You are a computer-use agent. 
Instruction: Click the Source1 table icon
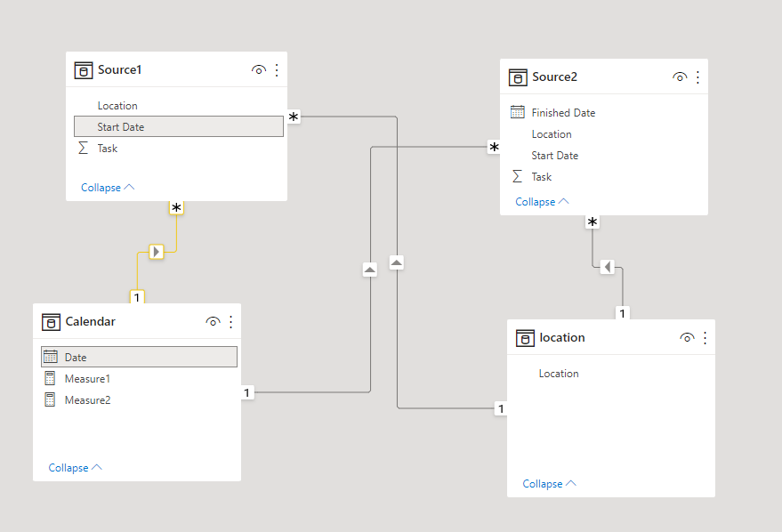[x=84, y=70]
